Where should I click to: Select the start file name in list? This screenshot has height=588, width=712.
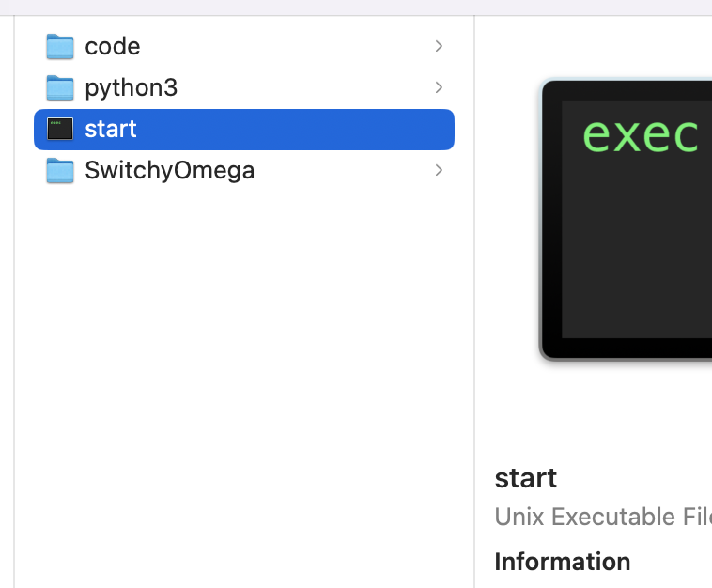click(111, 129)
